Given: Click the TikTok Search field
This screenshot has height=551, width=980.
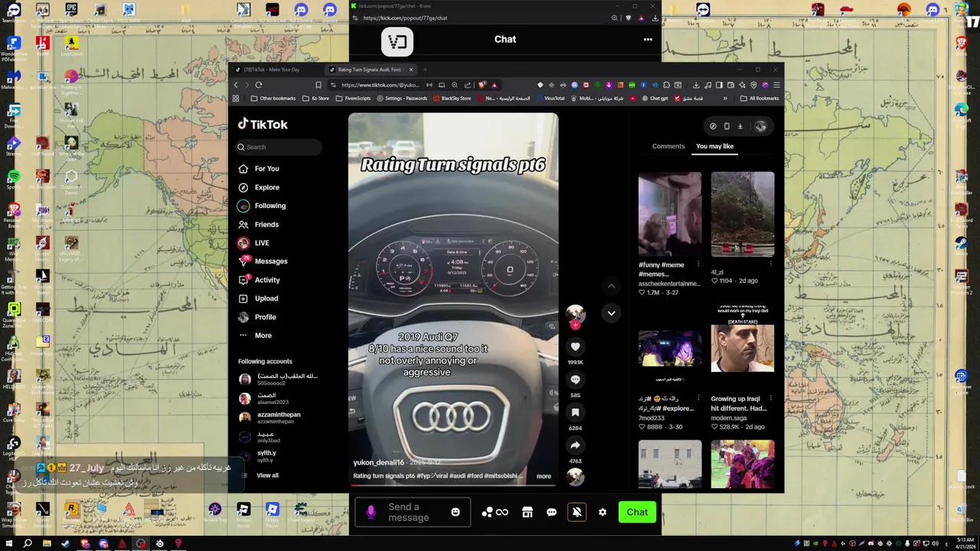Looking at the screenshot, I should coord(279,147).
